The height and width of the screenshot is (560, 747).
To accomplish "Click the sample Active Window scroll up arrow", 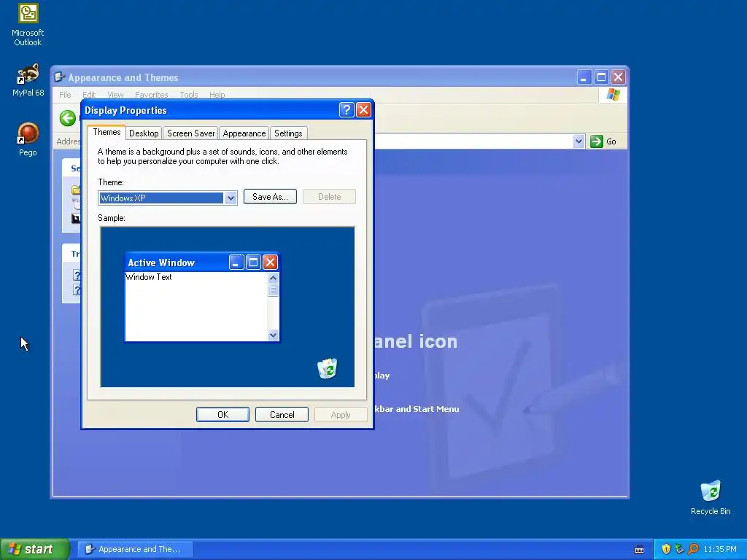I will [x=273, y=278].
